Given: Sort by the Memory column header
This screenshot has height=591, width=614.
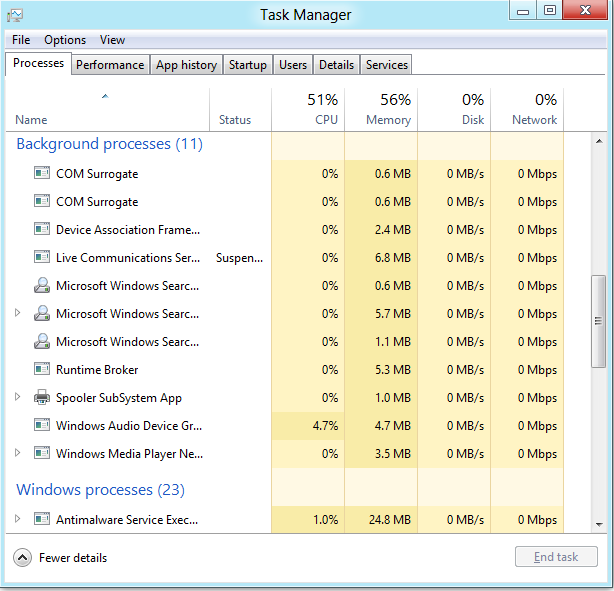Looking at the screenshot, I should pyautogui.click(x=381, y=110).
